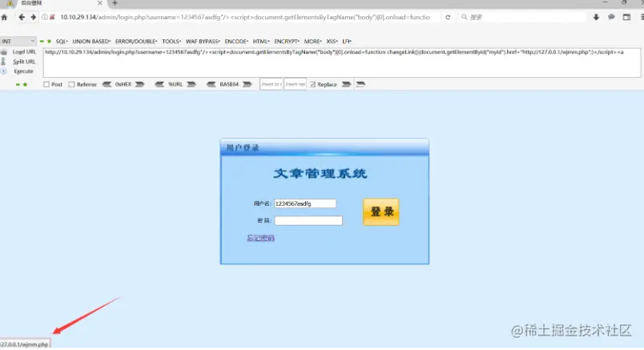
Task: Click left arrow beside %URL to decode
Action: [x=159, y=84]
